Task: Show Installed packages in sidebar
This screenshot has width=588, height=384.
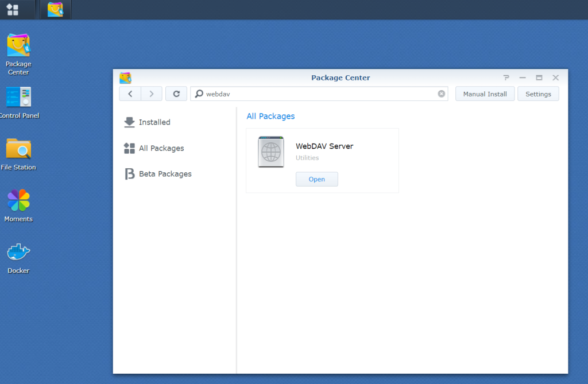Action: pos(147,122)
